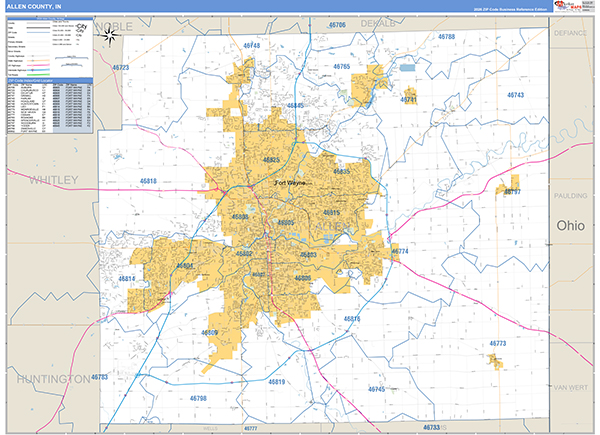Screen dimensions: 600x435
Task: Select ZIP code 46745 label
Action: [x=375, y=388]
